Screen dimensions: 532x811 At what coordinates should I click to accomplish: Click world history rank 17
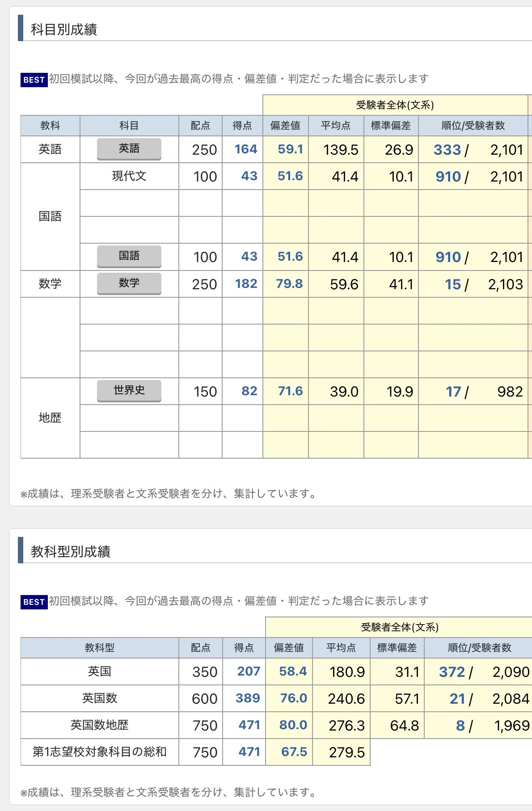453,392
